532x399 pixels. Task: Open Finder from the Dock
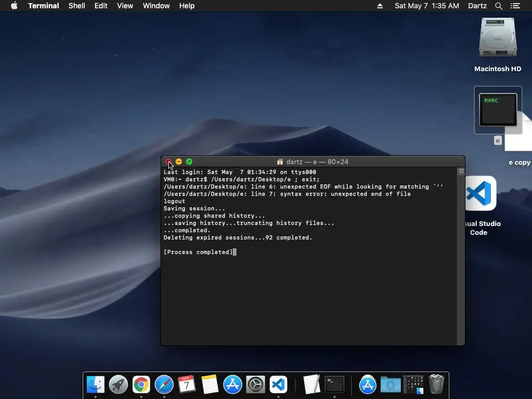(96, 384)
